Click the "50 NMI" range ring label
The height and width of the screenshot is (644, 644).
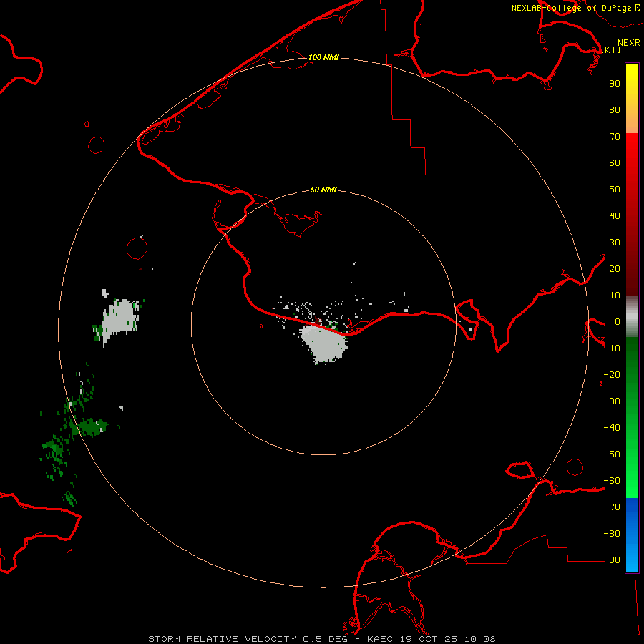[x=323, y=190]
